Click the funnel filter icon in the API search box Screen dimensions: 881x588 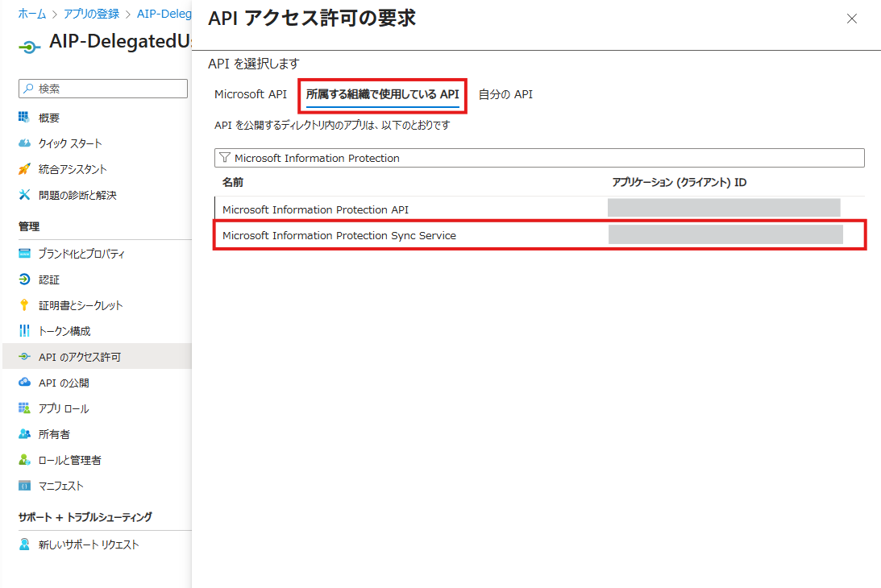[225, 158]
